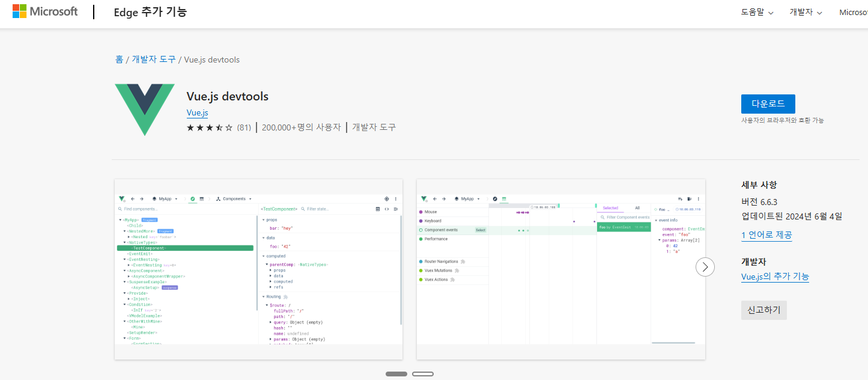Click the 다운로드 button

coord(768,103)
